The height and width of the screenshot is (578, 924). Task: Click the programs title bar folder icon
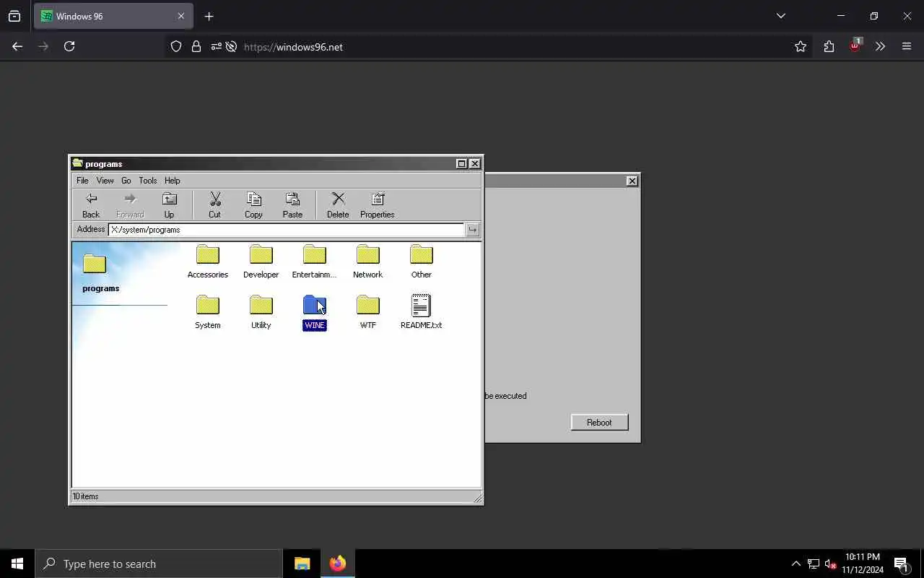[x=78, y=163]
